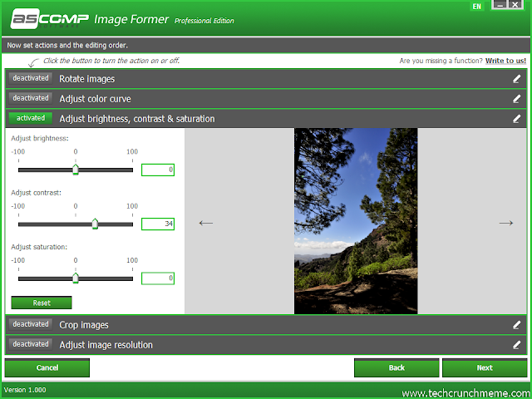Open the 'Write to us!' link

coord(505,61)
